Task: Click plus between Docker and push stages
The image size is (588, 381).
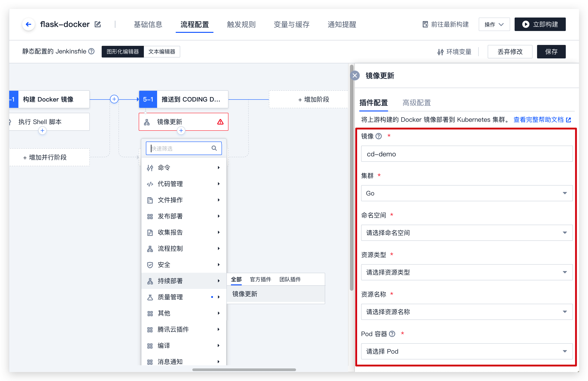Action: [x=114, y=99]
